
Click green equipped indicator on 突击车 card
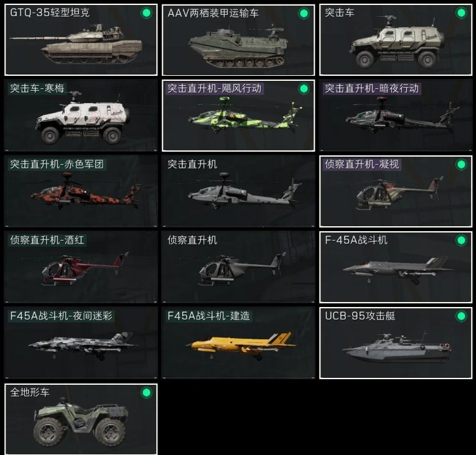(x=461, y=12)
